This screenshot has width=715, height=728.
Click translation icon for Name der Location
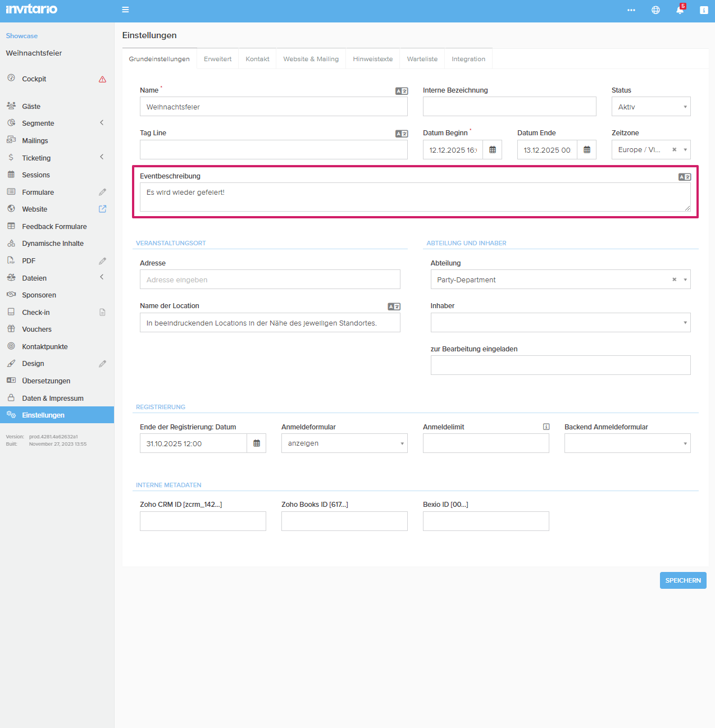click(394, 306)
